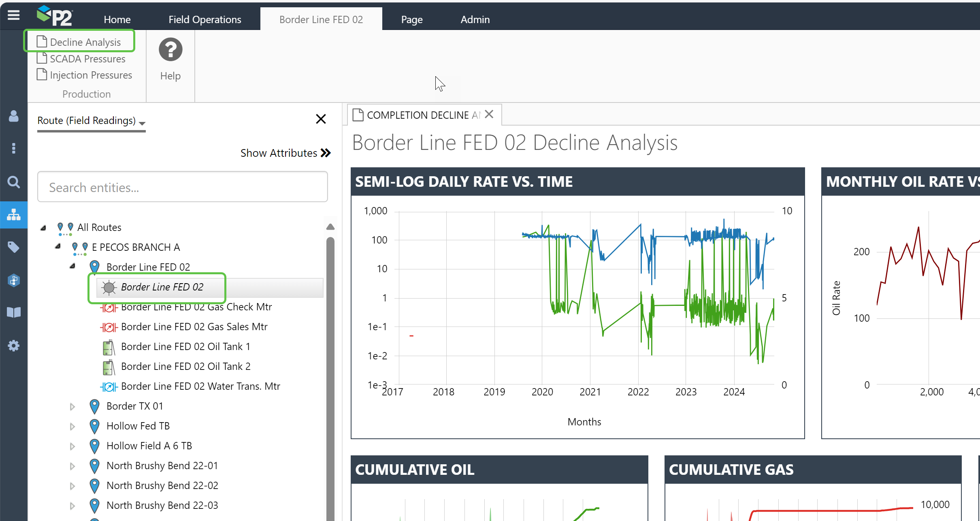Open the SCADA Pressures page link
Image resolution: width=980 pixels, height=521 pixels.
[87, 59]
